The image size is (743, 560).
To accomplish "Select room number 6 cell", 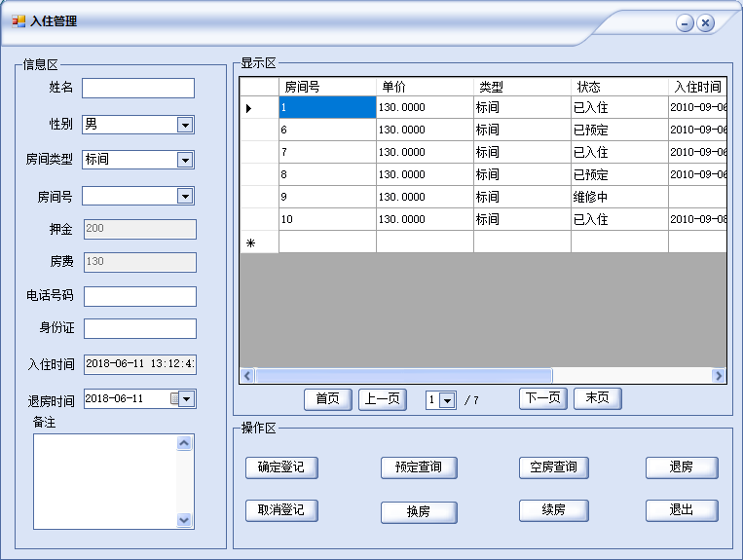I will [327, 130].
